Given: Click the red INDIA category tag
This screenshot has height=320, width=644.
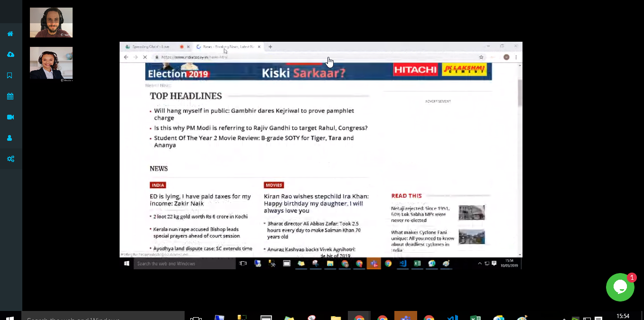Looking at the screenshot, I should point(158,185).
